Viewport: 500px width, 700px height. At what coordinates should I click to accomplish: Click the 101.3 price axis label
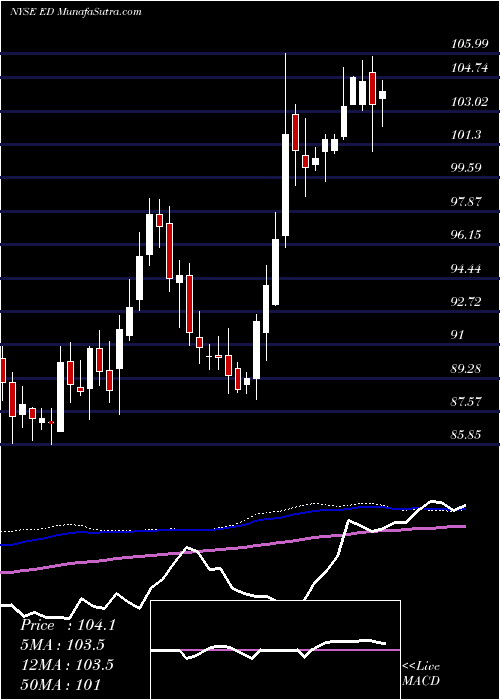(466, 134)
